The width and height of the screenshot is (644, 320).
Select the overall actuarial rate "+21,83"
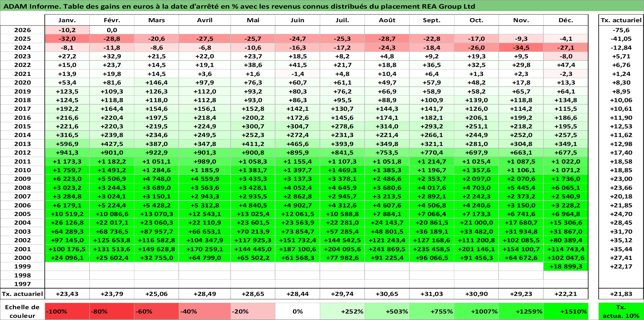(621, 294)
